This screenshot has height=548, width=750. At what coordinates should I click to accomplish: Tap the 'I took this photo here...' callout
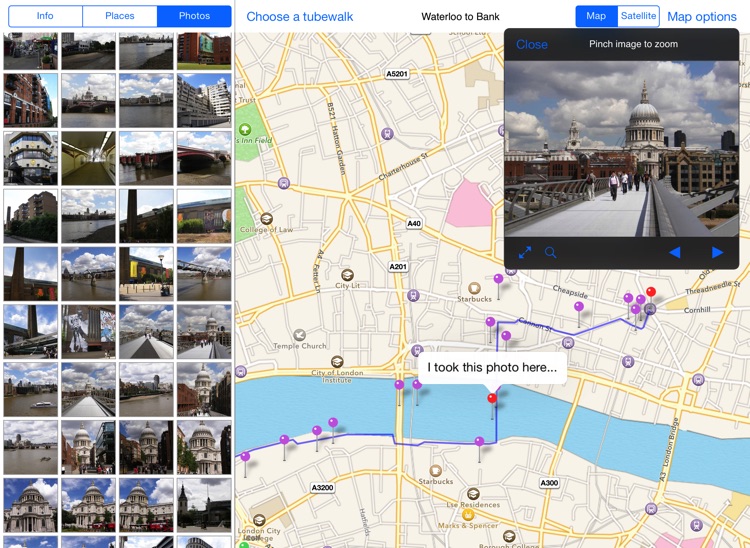492,368
